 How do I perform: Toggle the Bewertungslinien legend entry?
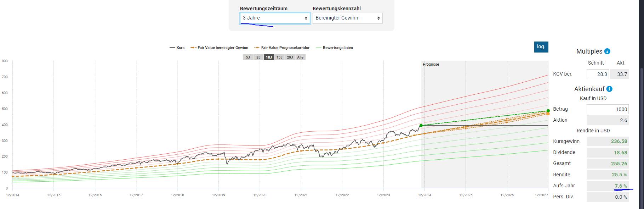tap(335, 48)
